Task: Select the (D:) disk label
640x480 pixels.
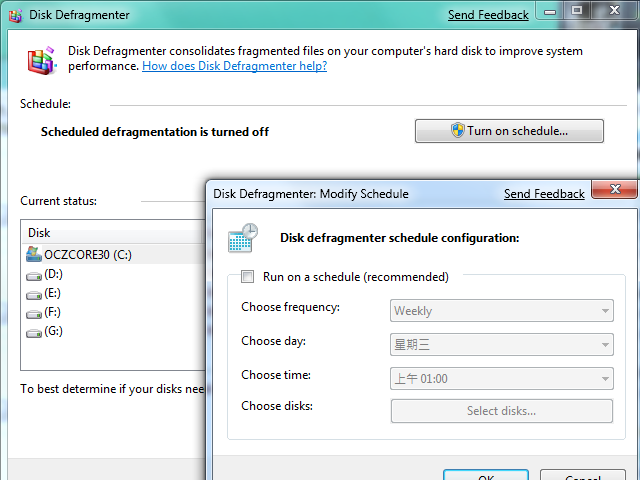Action: click(x=53, y=274)
